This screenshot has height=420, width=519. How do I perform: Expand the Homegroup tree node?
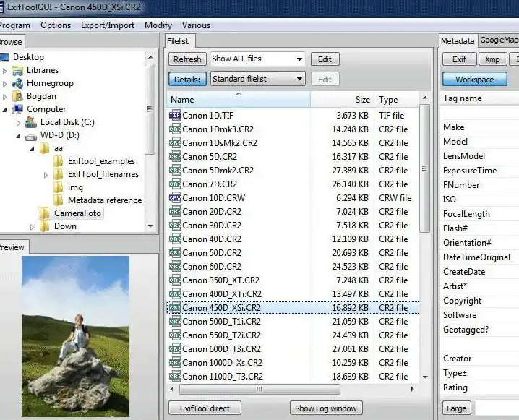4,84
